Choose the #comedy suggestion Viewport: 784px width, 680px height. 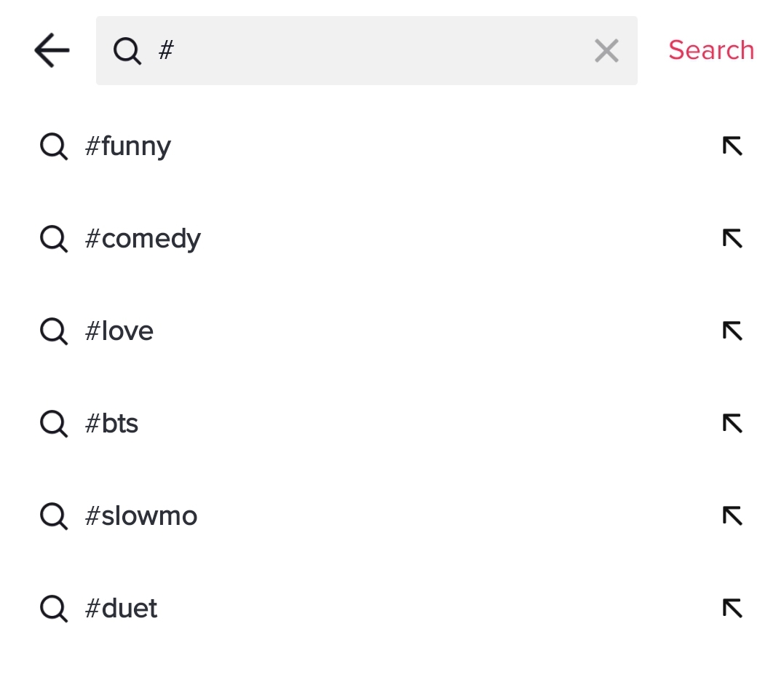coord(143,239)
